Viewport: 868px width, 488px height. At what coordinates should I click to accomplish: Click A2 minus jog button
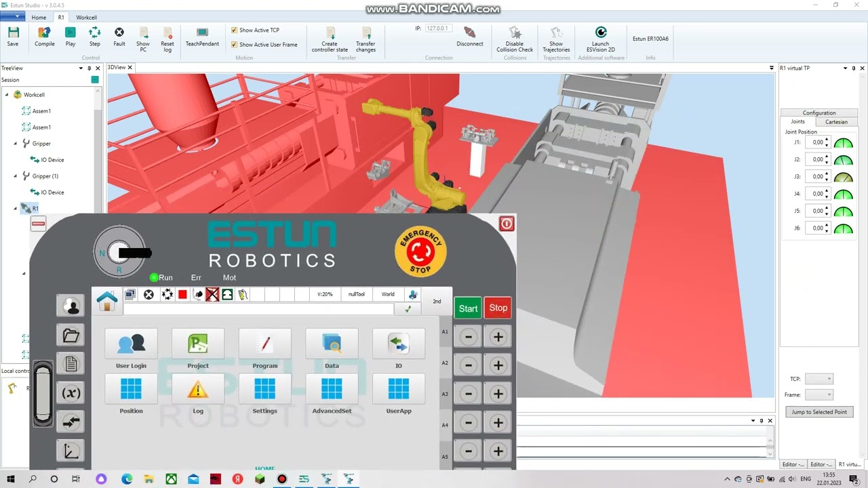click(468, 365)
